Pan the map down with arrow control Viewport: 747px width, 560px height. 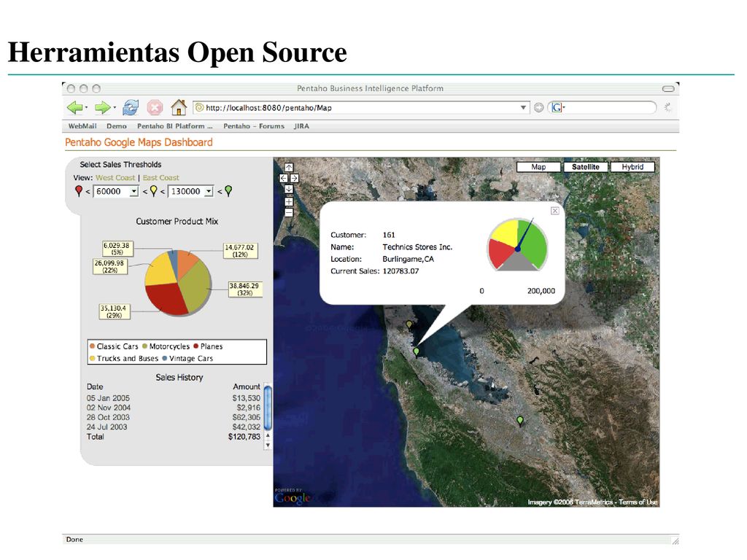coord(289,189)
